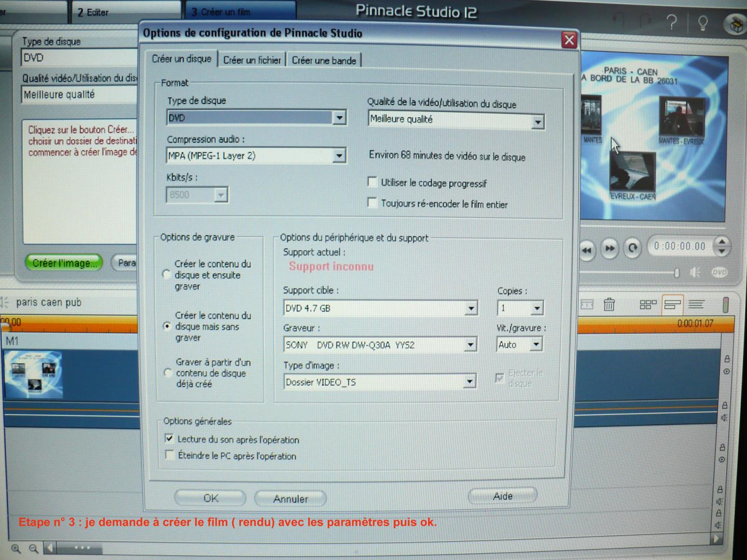Switch to storyboard view icon
This screenshot has width=747, height=560.
[648, 304]
